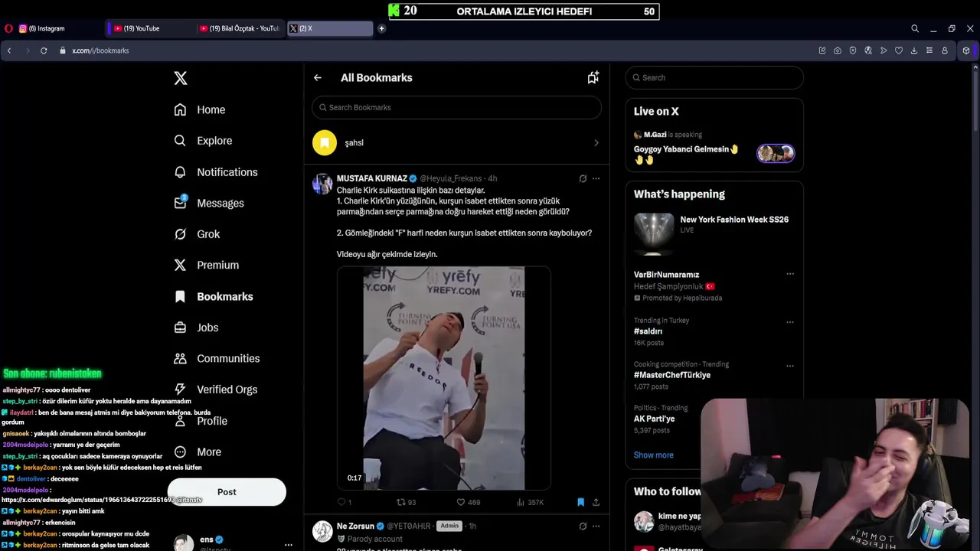Open browser downloads icon
Image resolution: width=980 pixels, height=551 pixels.
pos(914,51)
